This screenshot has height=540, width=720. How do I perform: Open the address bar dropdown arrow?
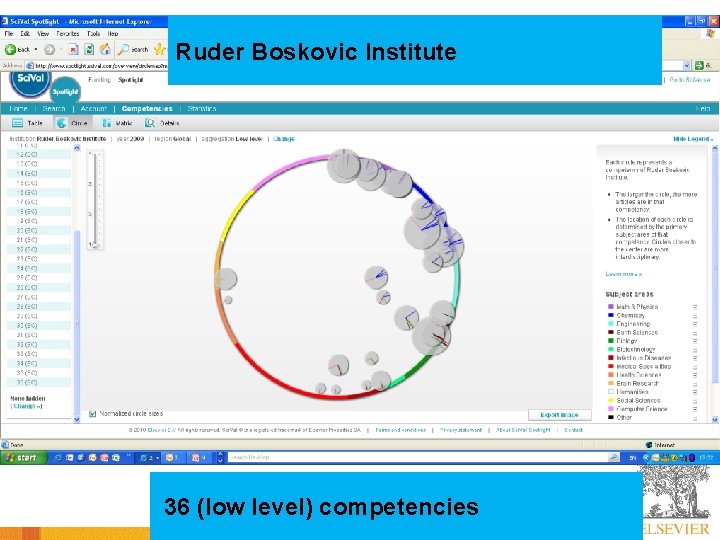click(x=687, y=66)
